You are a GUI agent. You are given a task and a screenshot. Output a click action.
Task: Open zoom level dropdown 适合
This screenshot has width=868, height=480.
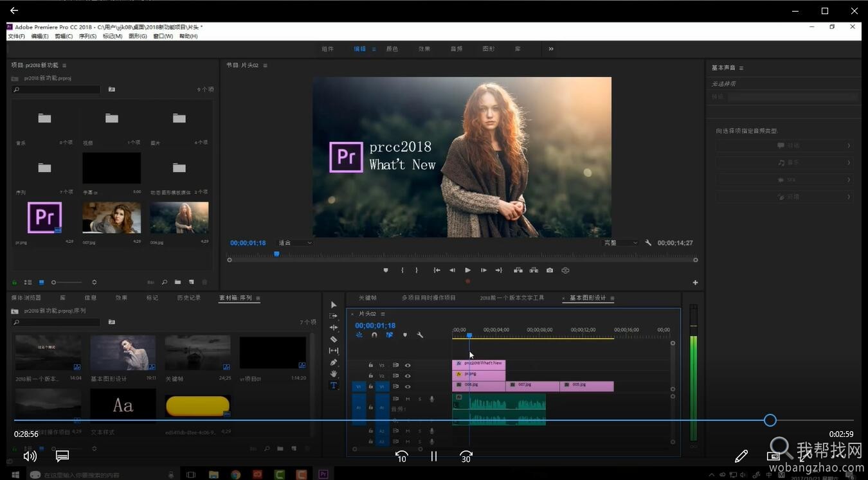[x=295, y=243]
